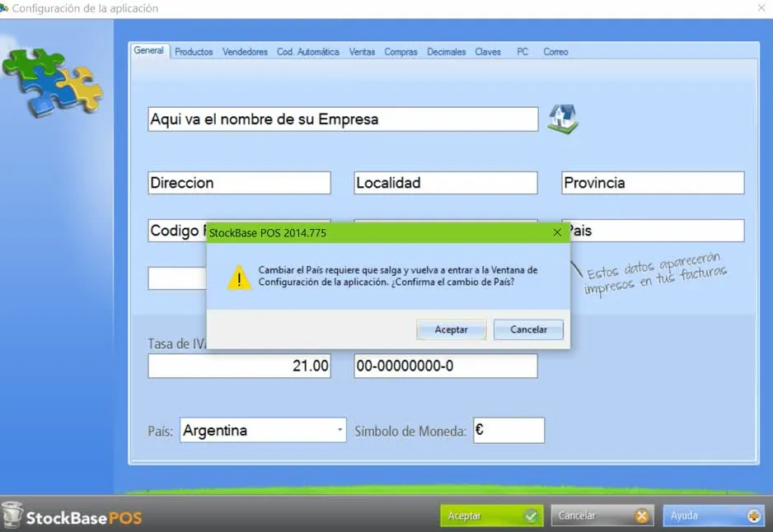Switch to the Correo tab
Viewport: 773px width, 532px height.
(555, 52)
